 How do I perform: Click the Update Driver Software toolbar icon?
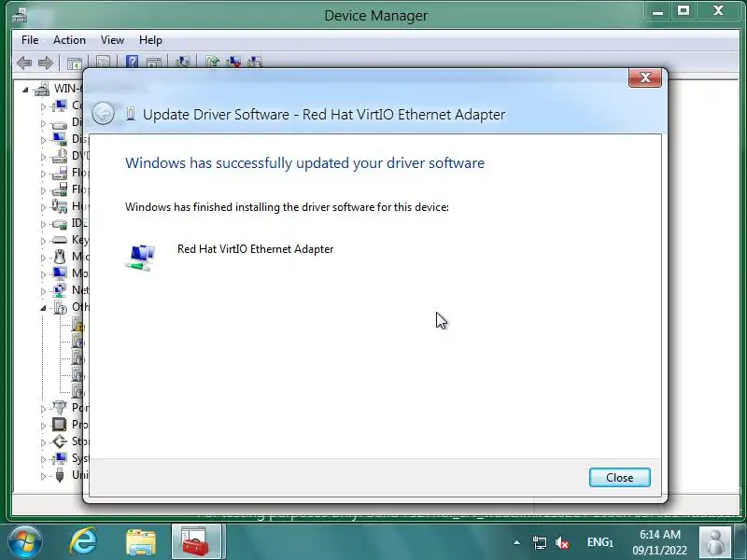point(213,63)
